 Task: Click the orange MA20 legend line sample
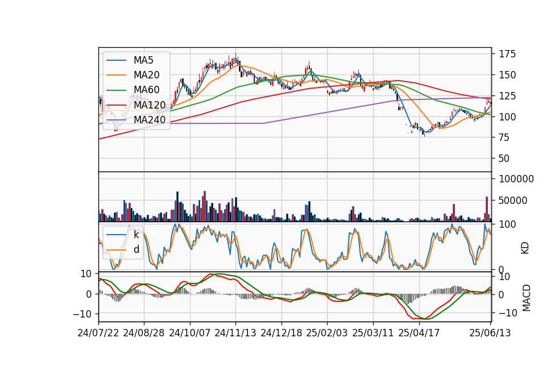[116, 75]
